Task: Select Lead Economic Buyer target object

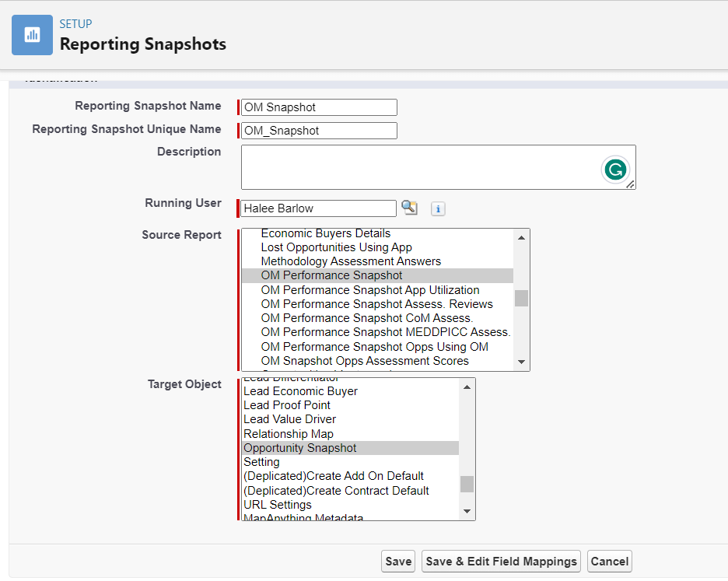Action: [300, 391]
